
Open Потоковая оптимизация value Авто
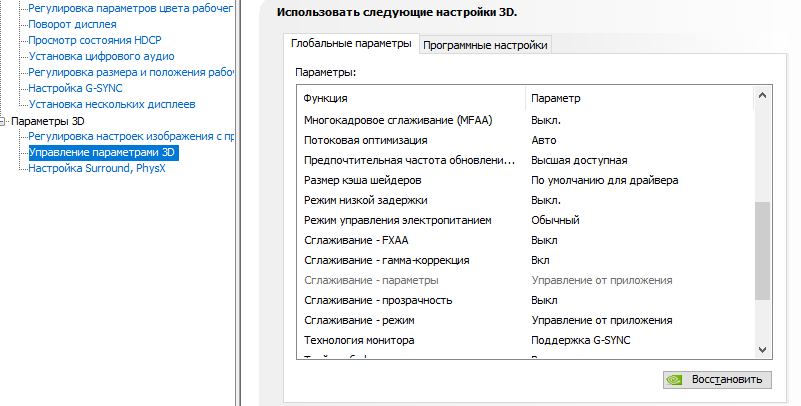click(x=544, y=140)
